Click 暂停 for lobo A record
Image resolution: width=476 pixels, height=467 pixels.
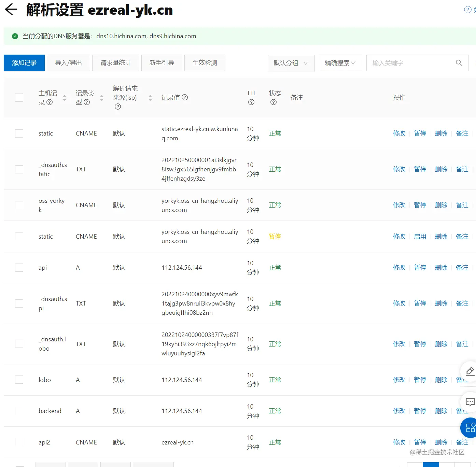[x=420, y=380]
